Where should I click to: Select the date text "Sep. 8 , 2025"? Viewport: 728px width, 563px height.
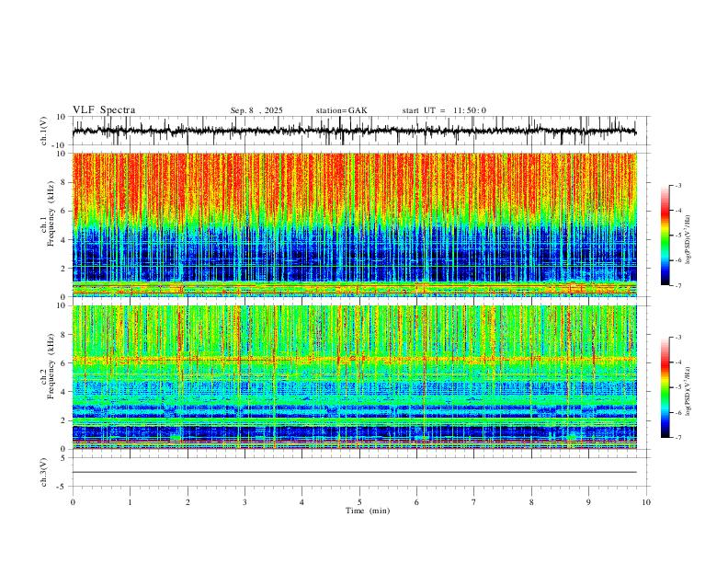(256, 110)
